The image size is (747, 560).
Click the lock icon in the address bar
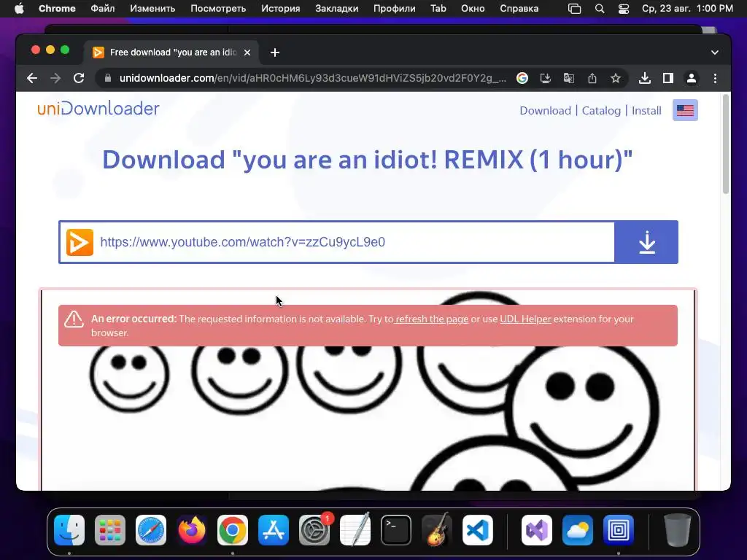pos(108,78)
